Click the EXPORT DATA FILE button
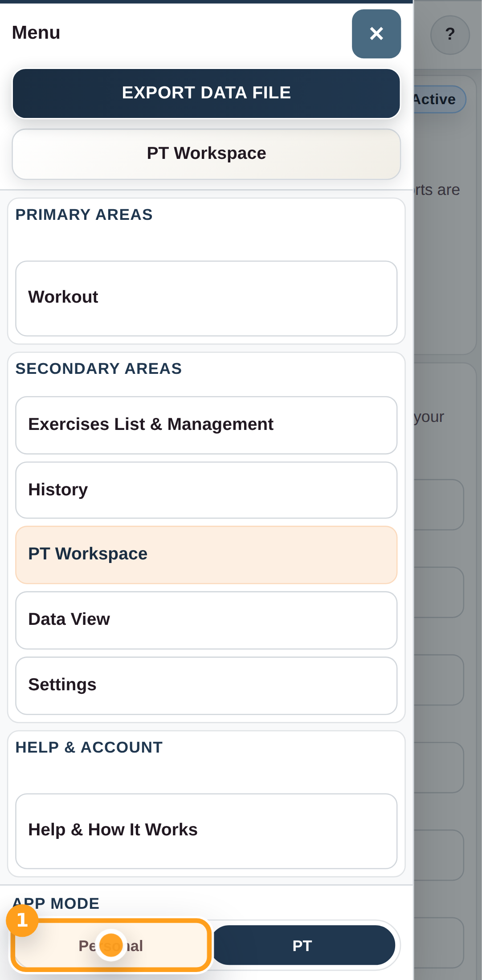The height and width of the screenshot is (980, 482). point(206,93)
